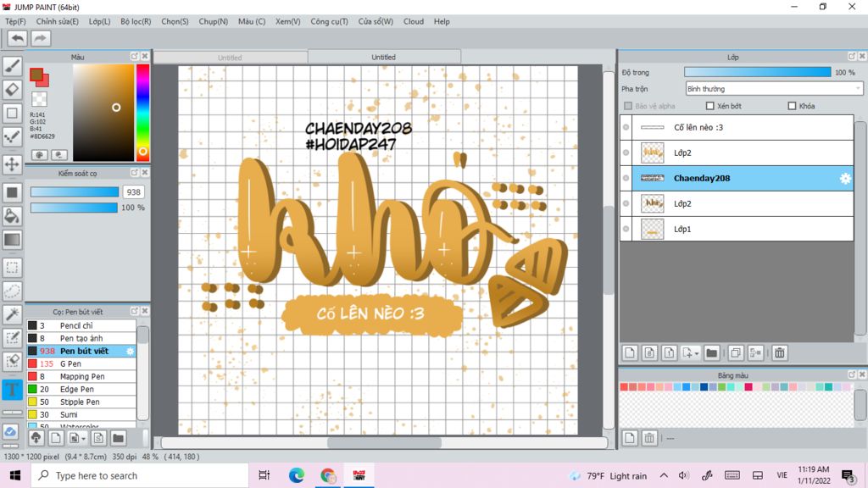Float the Bảng màu palette panel
The width and height of the screenshot is (868, 488).
coord(851,374)
